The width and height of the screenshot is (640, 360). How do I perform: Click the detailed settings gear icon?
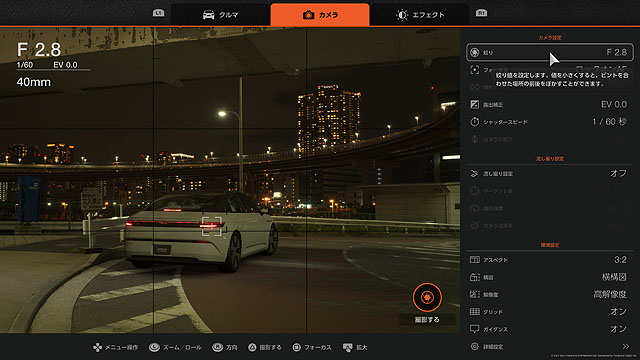tap(474, 347)
